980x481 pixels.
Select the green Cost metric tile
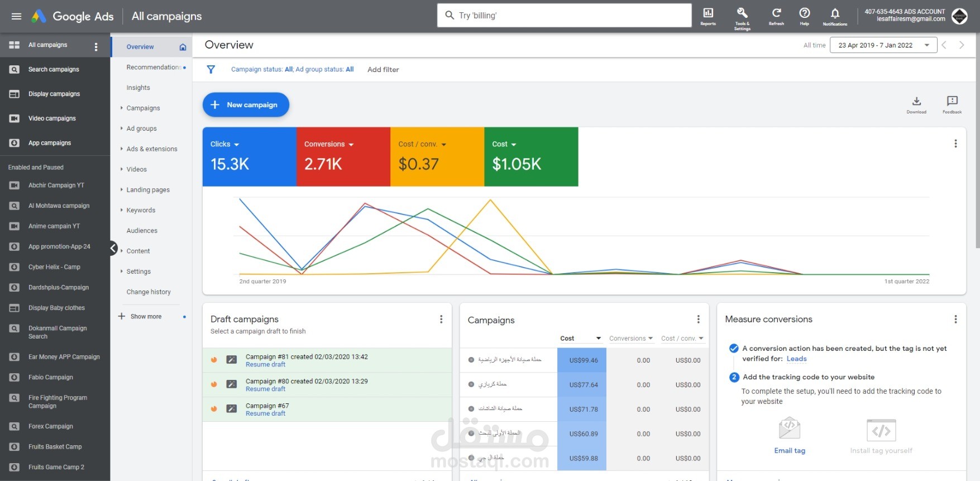click(x=531, y=156)
